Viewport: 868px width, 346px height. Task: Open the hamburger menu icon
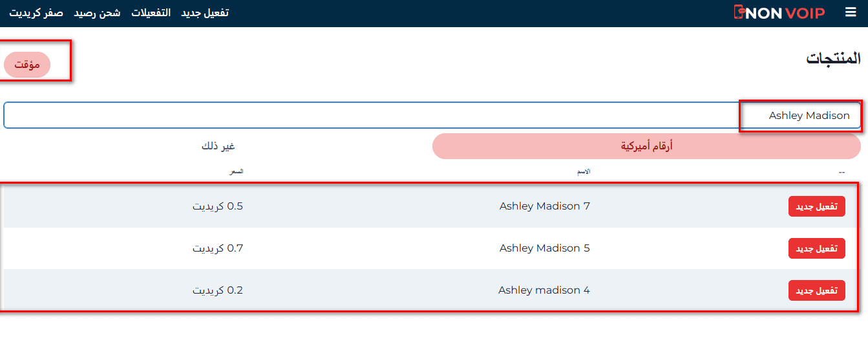pos(851,12)
